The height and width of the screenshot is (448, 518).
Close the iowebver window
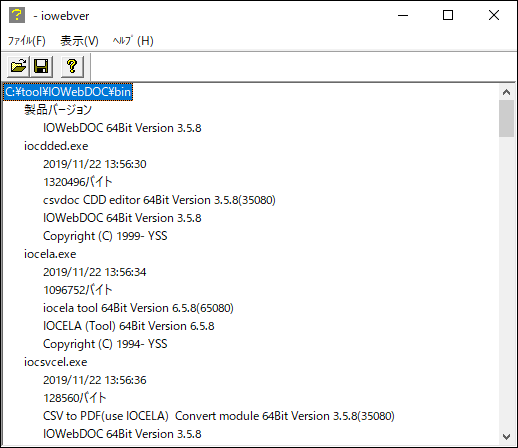[x=494, y=15]
